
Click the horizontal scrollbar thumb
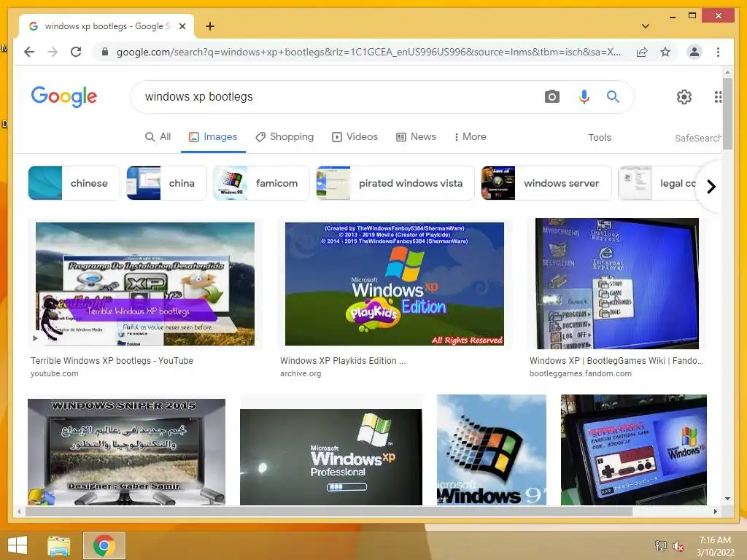click(329, 511)
